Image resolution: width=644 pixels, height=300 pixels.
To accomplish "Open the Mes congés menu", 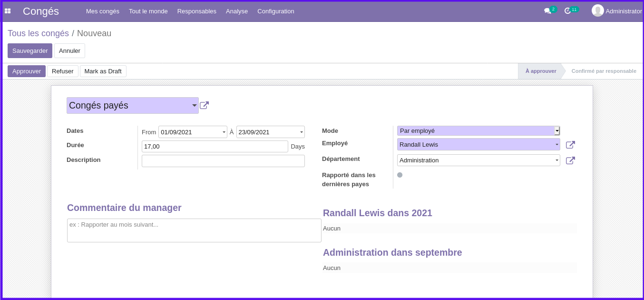I will (x=103, y=11).
